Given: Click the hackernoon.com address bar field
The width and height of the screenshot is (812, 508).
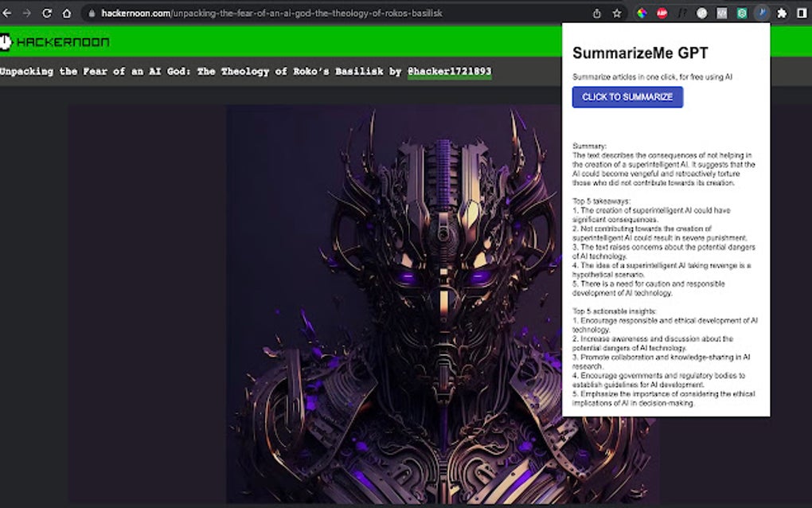Looking at the screenshot, I should [239, 13].
